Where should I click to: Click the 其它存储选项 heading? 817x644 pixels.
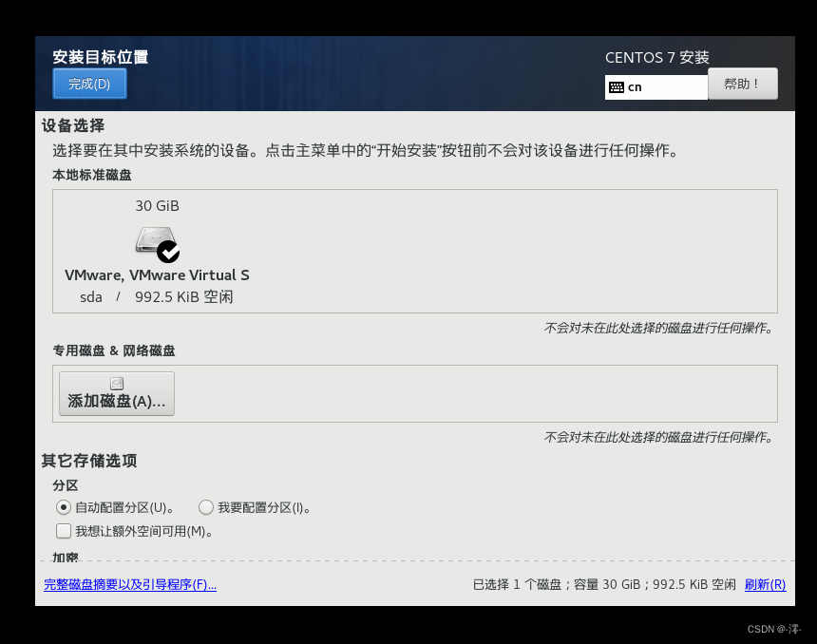(89, 461)
